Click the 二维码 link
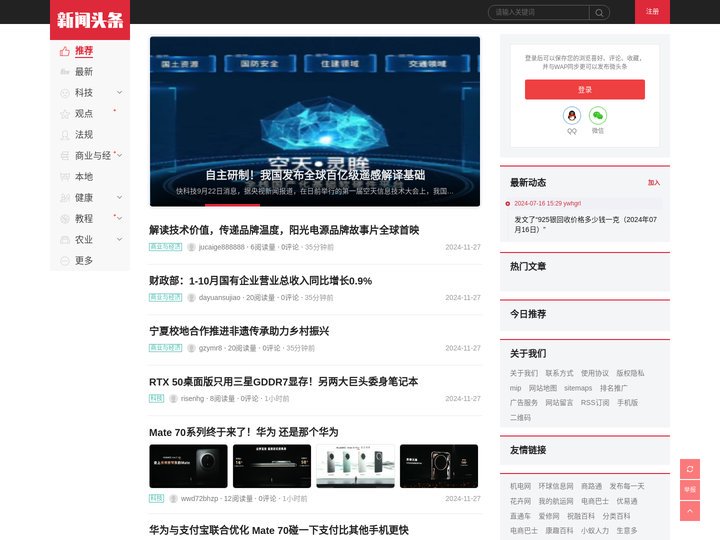Viewport: 720px width, 540px height. (520, 417)
